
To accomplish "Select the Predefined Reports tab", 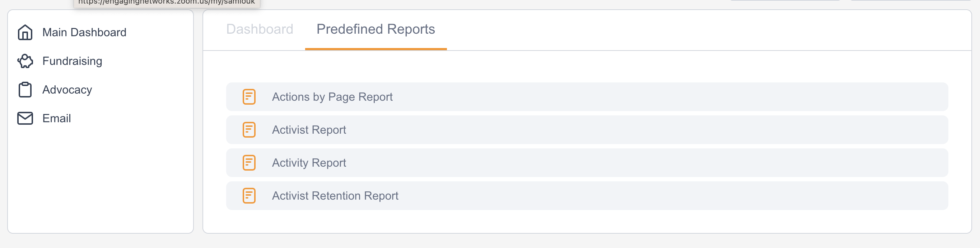I will coord(375,29).
